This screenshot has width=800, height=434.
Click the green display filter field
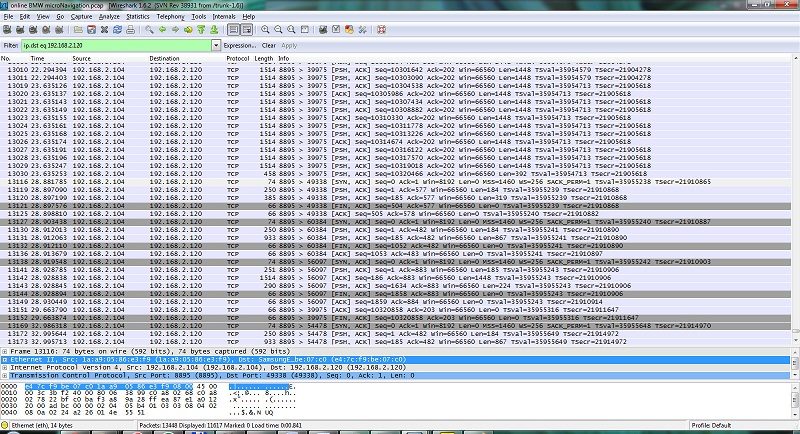coord(116,45)
